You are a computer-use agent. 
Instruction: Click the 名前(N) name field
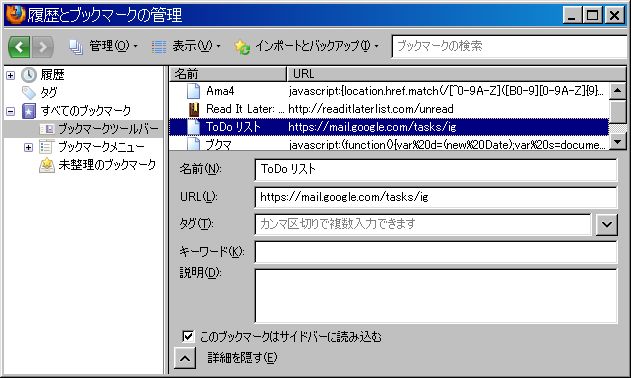(x=436, y=169)
